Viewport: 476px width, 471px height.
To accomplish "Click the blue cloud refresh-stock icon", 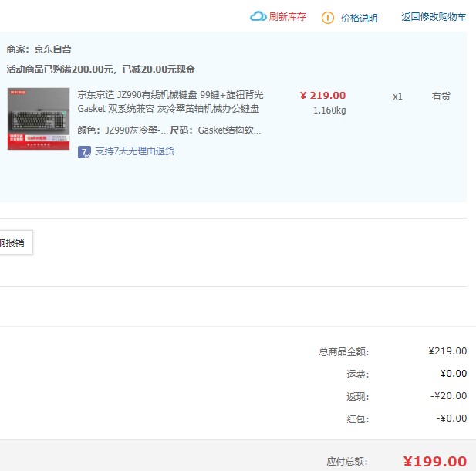I will point(258,16).
